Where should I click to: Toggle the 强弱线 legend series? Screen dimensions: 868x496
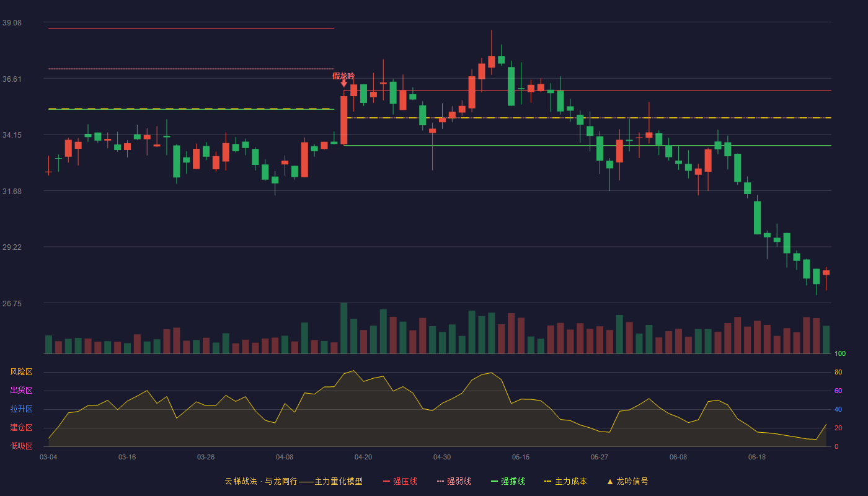(x=454, y=481)
